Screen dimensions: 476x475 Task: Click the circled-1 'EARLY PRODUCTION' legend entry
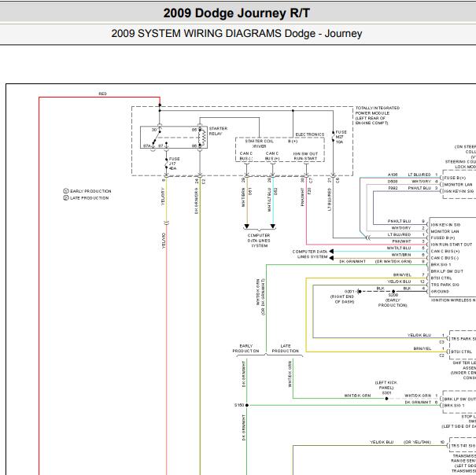pyautogui.click(x=87, y=191)
